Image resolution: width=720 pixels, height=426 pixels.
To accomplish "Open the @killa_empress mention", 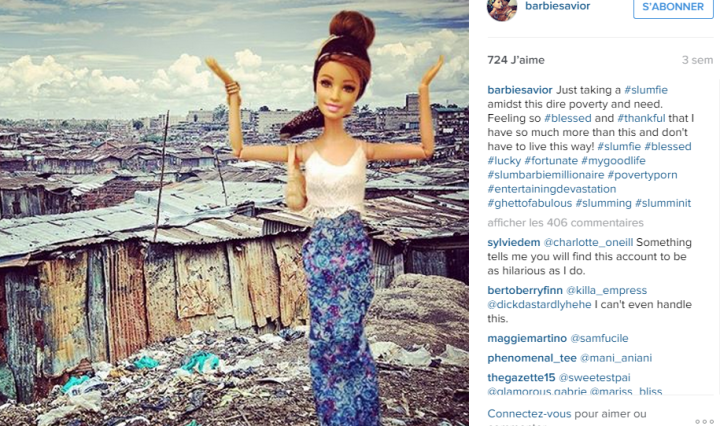I will coord(606,291).
